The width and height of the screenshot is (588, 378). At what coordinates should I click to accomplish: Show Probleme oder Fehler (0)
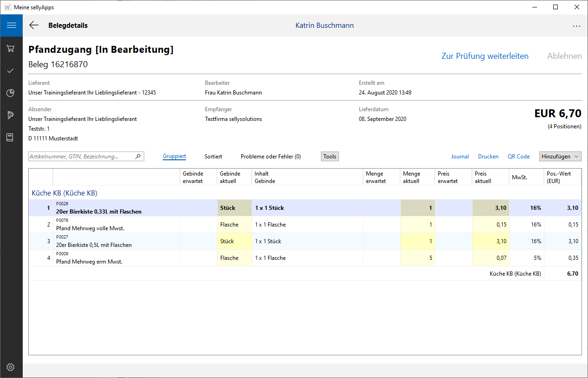coord(270,157)
